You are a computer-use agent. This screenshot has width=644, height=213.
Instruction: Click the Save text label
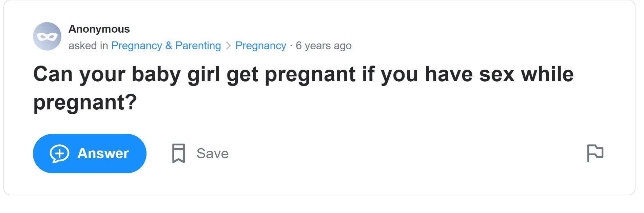[x=212, y=154]
